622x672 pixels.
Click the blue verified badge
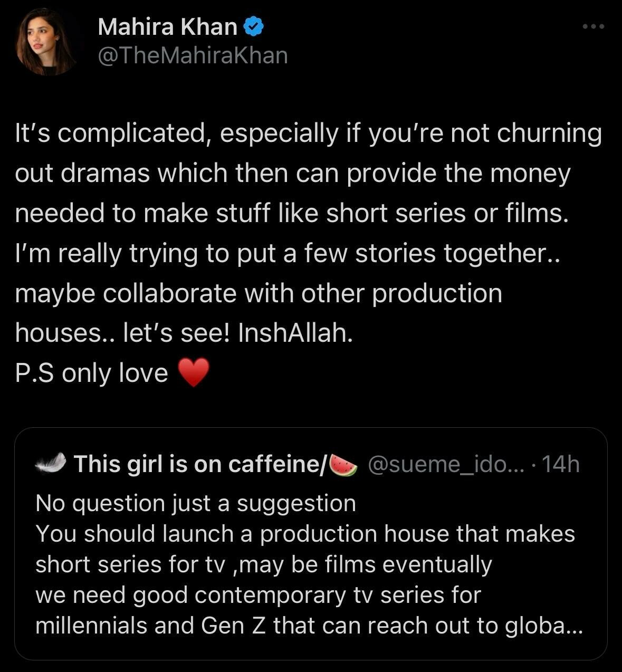(255, 26)
